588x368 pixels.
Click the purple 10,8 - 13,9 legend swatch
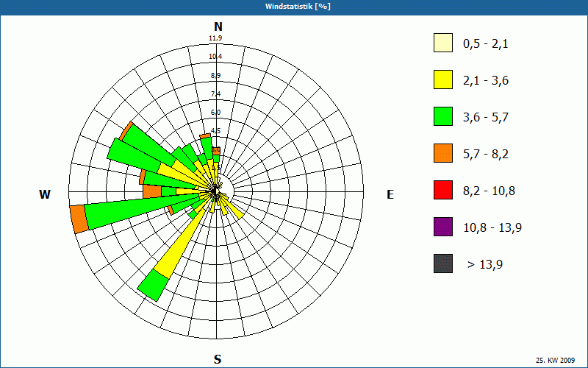click(443, 227)
